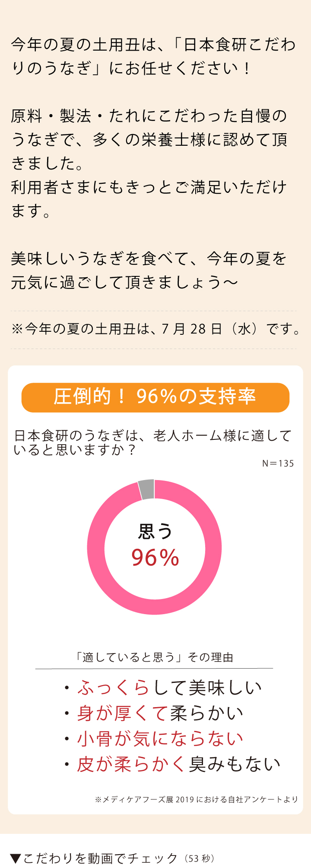Click the red 96% figure inside chart

coord(155,558)
